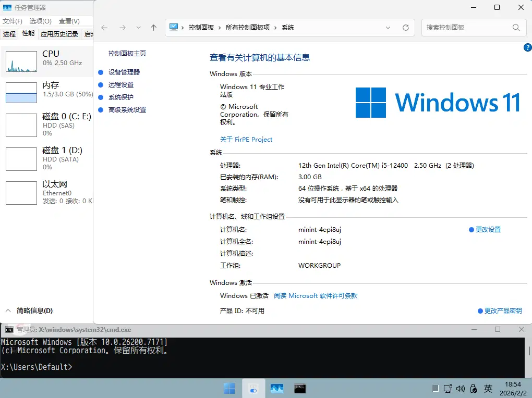Image resolution: width=532 pixels, height=398 pixels.
Task: Open the 文件(F) menu in Task Manager
Action: coord(13,21)
